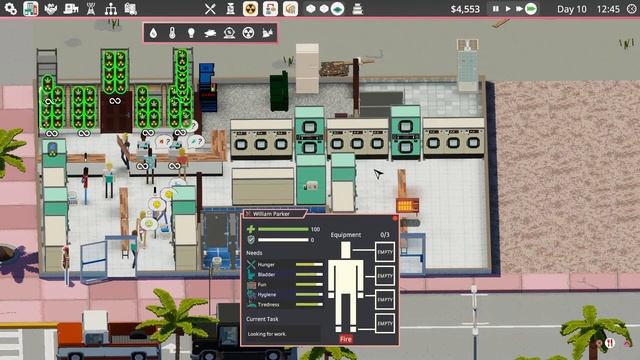640x360 pixels.
Task: Pause the game
Action: click(x=496, y=9)
